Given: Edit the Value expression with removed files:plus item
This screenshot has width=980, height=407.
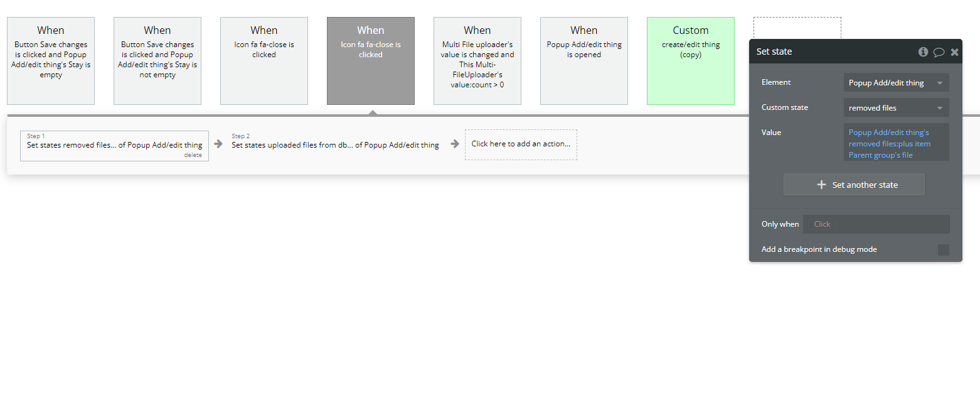Looking at the screenshot, I should pyautogui.click(x=896, y=142).
